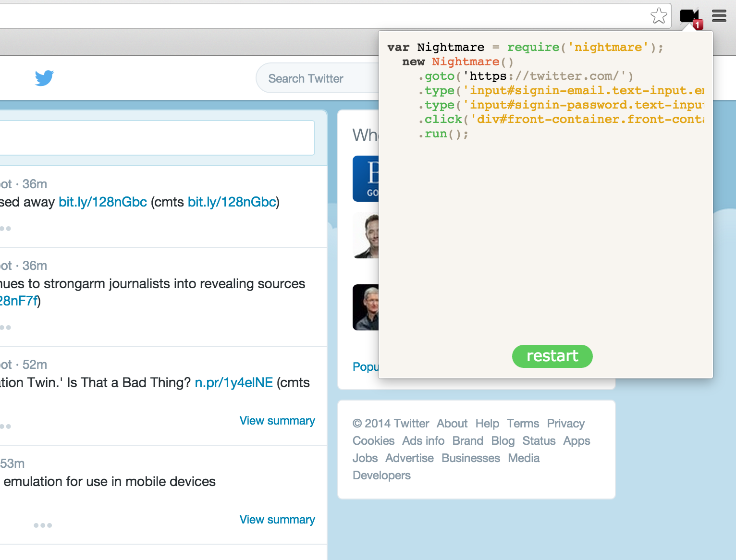Click the .run(); code line
Image resolution: width=736 pixels, height=560 pixels.
pos(443,134)
